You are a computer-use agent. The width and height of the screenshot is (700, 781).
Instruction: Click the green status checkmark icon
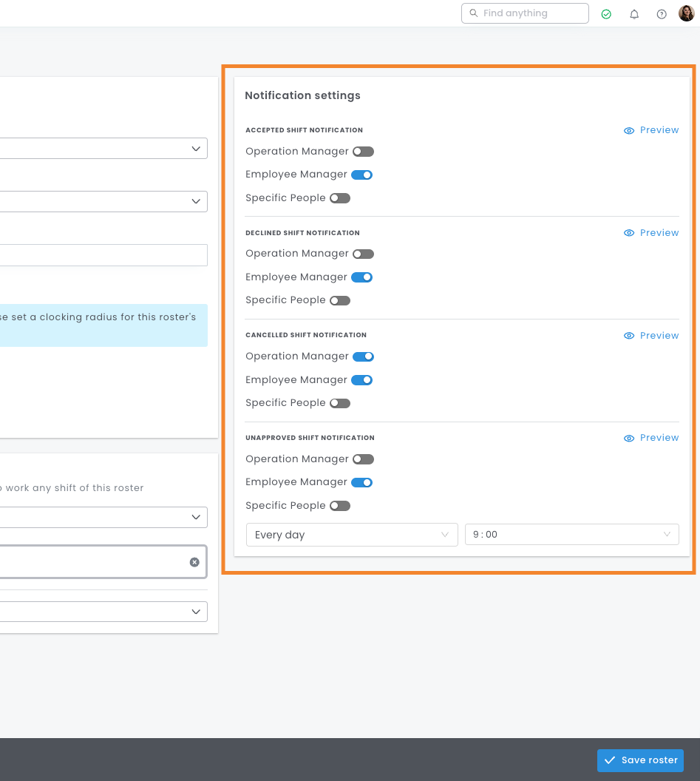pyautogui.click(x=606, y=14)
